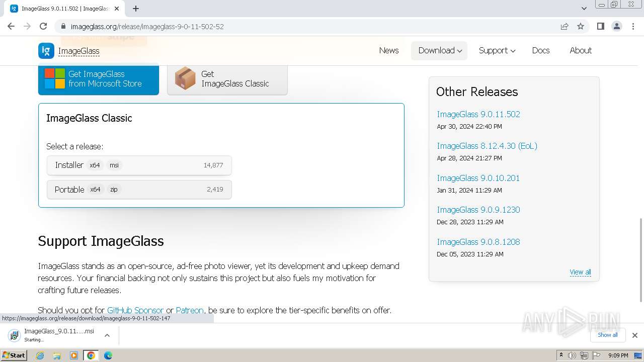Close the downloads bar
Screen dimensions: 644x362
coord(634,335)
